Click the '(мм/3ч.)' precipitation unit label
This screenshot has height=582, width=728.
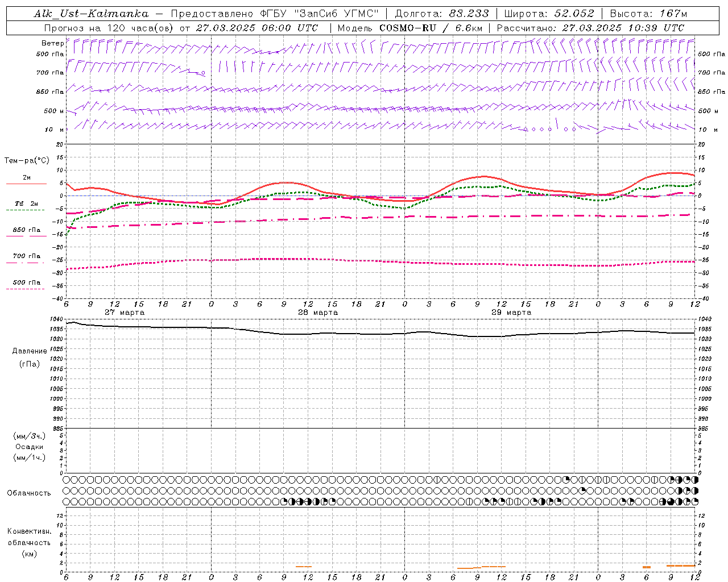tap(30, 436)
